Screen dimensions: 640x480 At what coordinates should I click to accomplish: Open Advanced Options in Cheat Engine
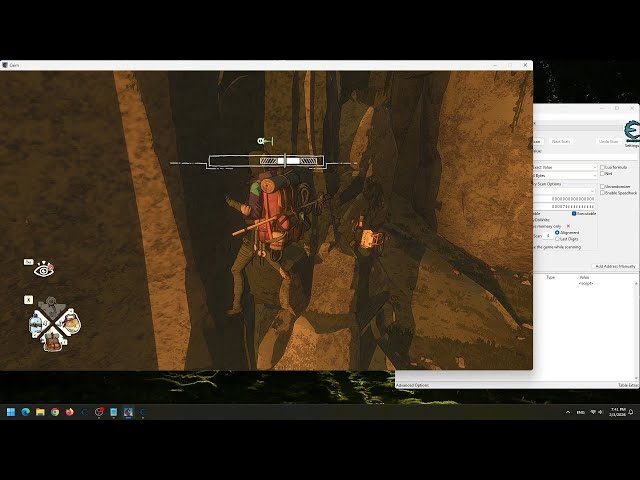(412, 385)
